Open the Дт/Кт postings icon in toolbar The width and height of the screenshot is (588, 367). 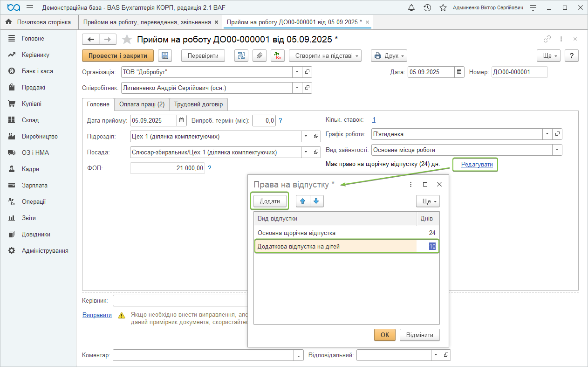[278, 55]
